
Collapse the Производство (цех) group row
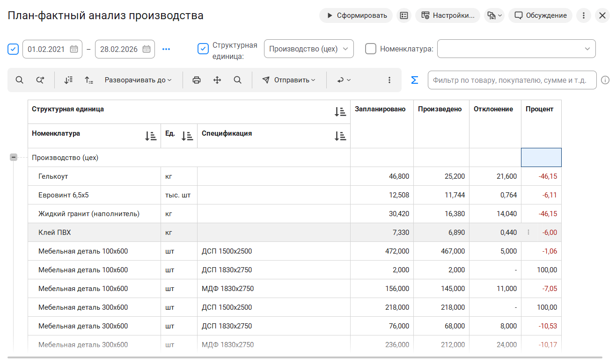[x=14, y=158]
